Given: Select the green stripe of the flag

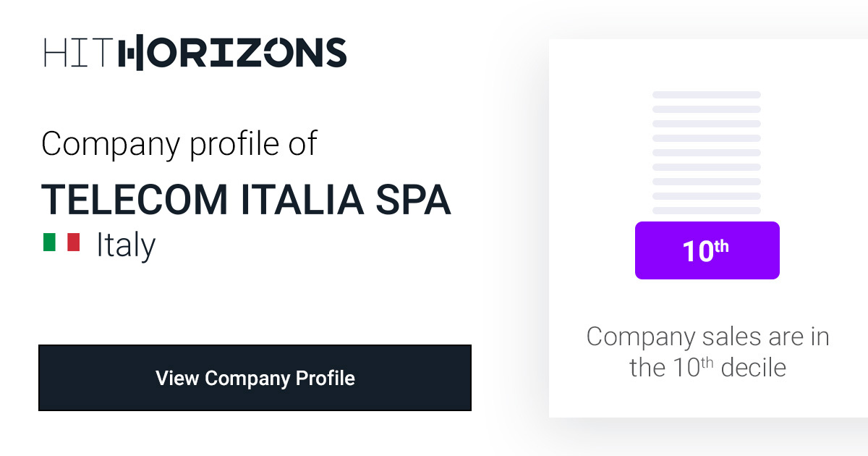Looking at the screenshot, I should [x=49, y=242].
